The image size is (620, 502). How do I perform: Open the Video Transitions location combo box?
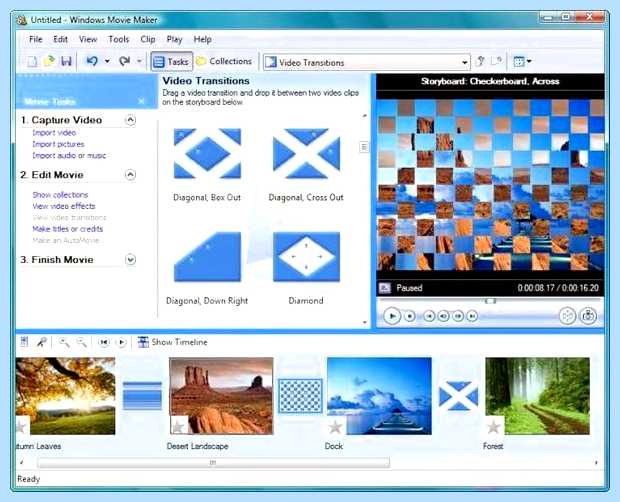click(x=367, y=62)
